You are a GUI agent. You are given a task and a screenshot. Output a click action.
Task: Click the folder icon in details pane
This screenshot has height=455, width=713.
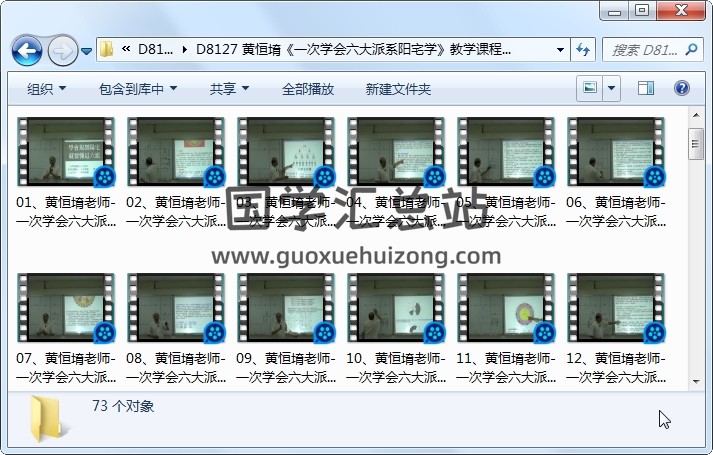[x=48, y=419]
